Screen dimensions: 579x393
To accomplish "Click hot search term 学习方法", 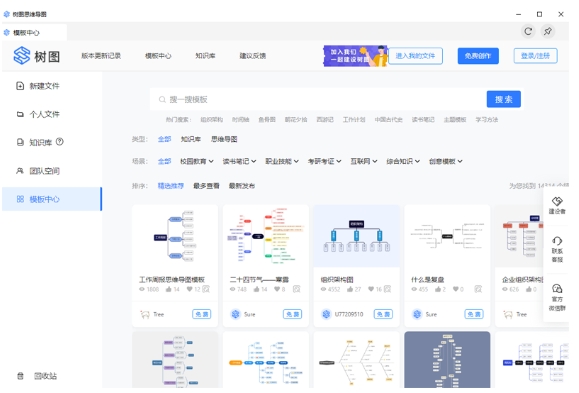I will click(487, 120).
